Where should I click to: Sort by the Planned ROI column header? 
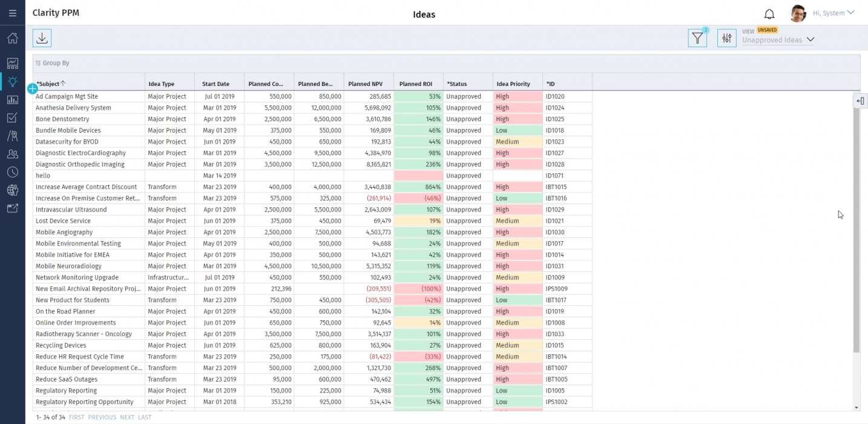pyautogui.click(x=416, y=84)
